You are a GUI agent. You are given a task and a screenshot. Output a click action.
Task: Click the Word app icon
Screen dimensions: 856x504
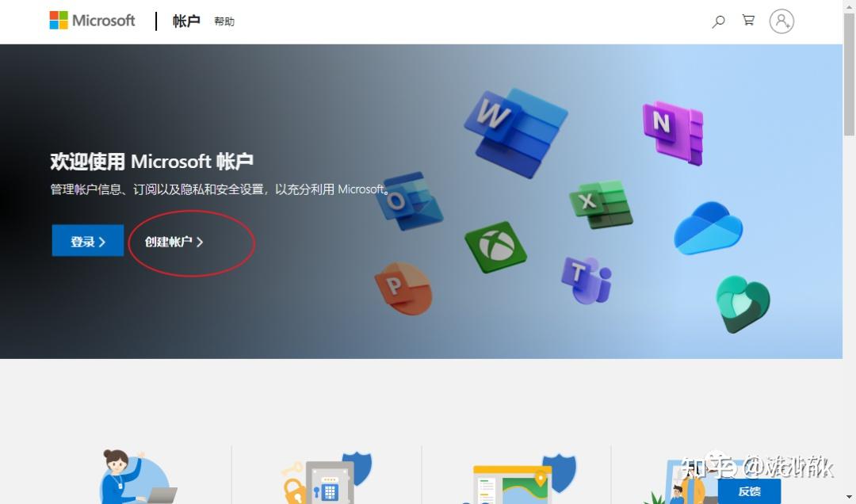coord(515,133)
